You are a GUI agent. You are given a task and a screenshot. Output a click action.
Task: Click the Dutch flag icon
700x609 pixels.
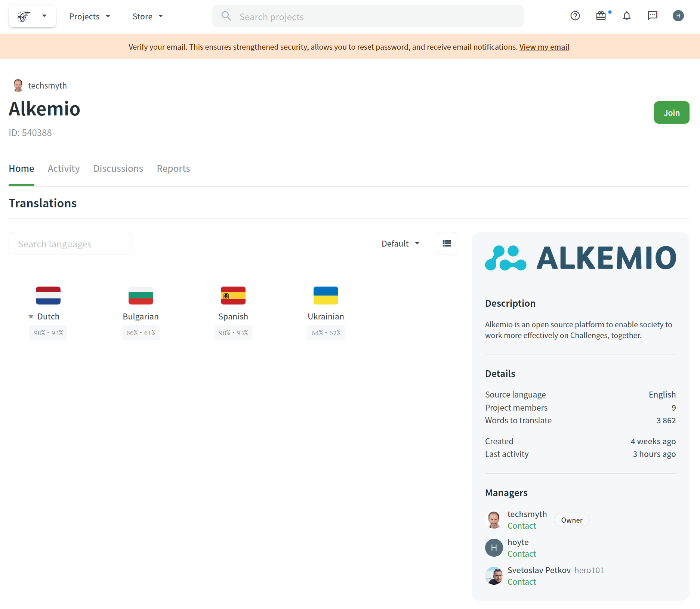pyautogui.click(x=48, y=296)
